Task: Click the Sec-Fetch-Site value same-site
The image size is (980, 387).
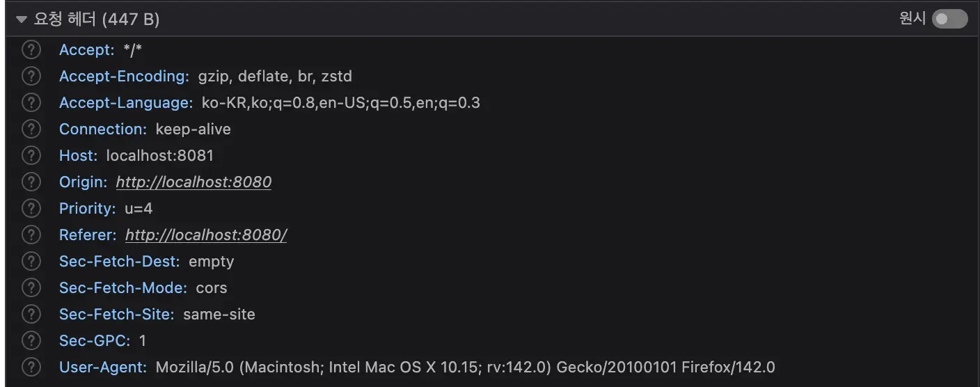Action: [x=219, y=314]
